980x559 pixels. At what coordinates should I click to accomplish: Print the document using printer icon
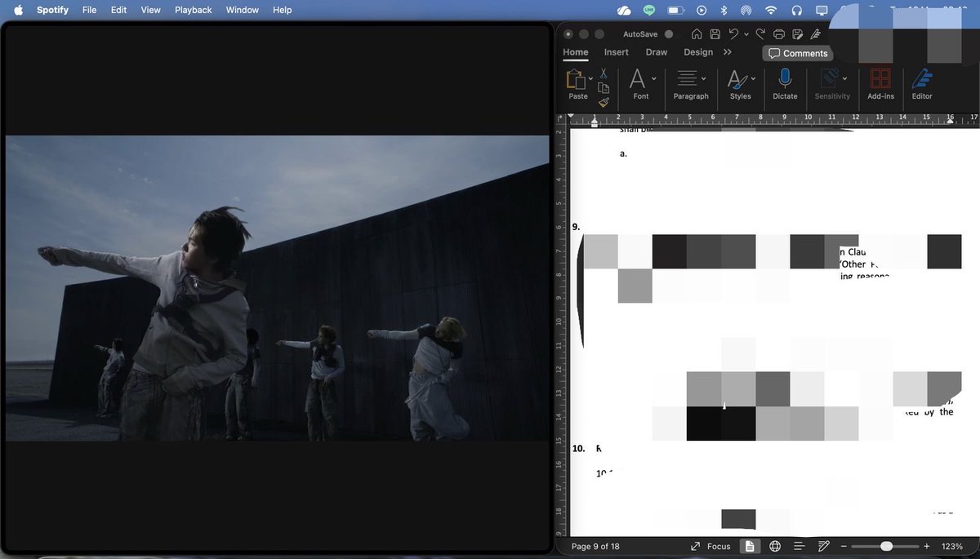click(779, 34)
